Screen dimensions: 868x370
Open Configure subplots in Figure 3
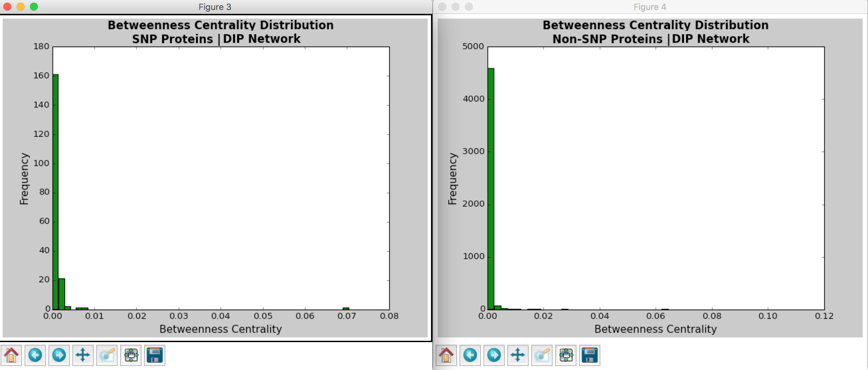click(x=131, y=355)
